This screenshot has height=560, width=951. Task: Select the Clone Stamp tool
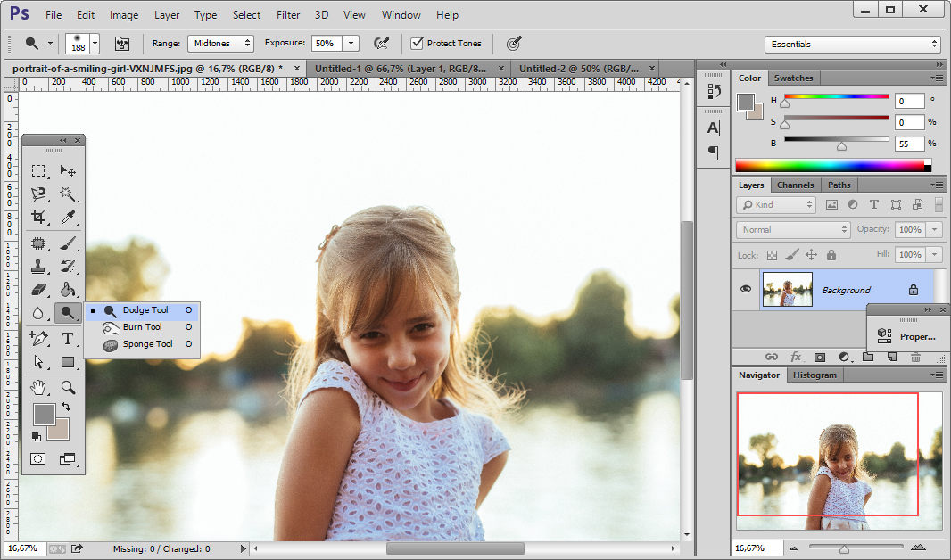coord(38,266)
